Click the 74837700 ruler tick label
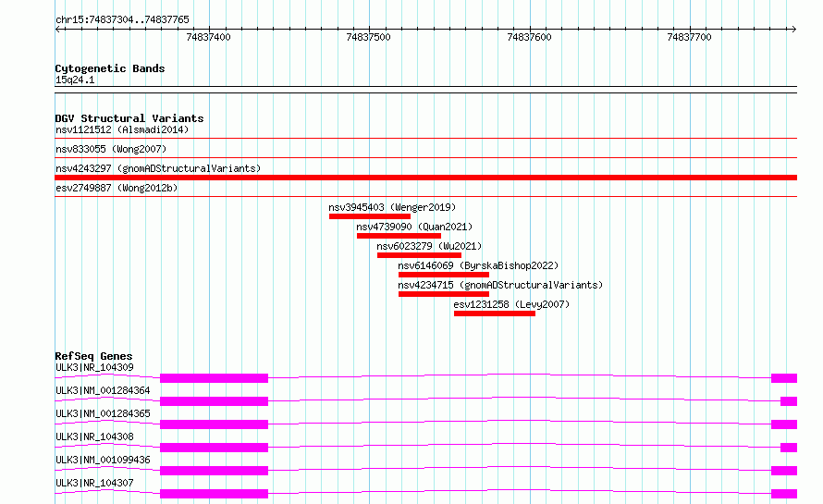Screen dimensions: 823x504 click(x=689, y=37)
